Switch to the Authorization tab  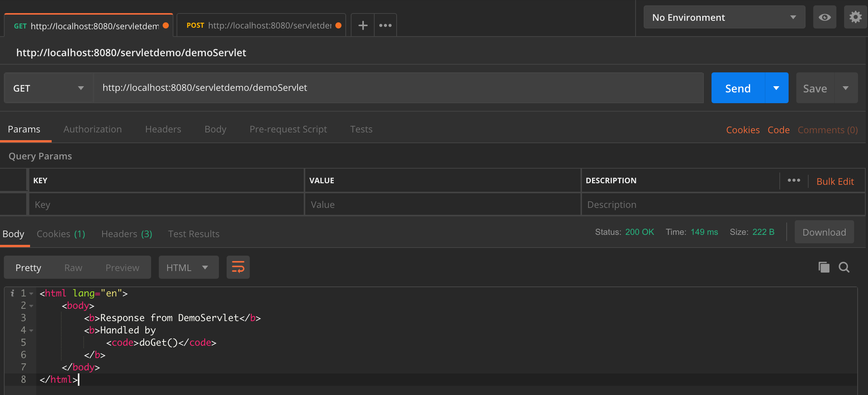click(93, 129)
